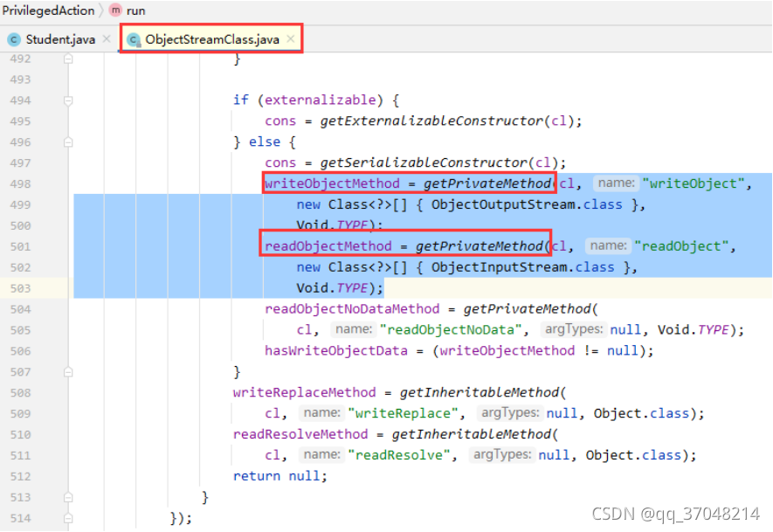This screenshot has height=532, width=773.
Task: Close the Student.java tab
Action: 107,39
